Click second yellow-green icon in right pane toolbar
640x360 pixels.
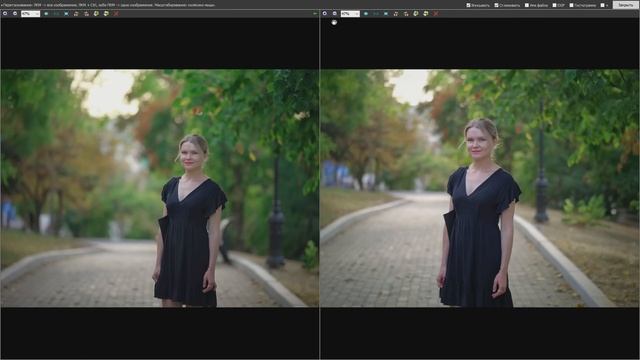click(x=426, y=13)
